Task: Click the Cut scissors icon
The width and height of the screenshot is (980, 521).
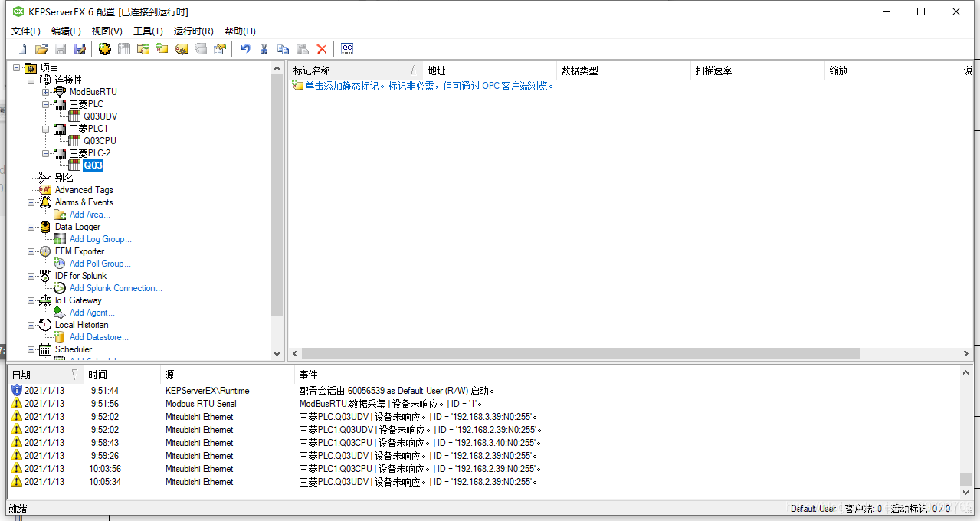Action: [x=264, y=49]
